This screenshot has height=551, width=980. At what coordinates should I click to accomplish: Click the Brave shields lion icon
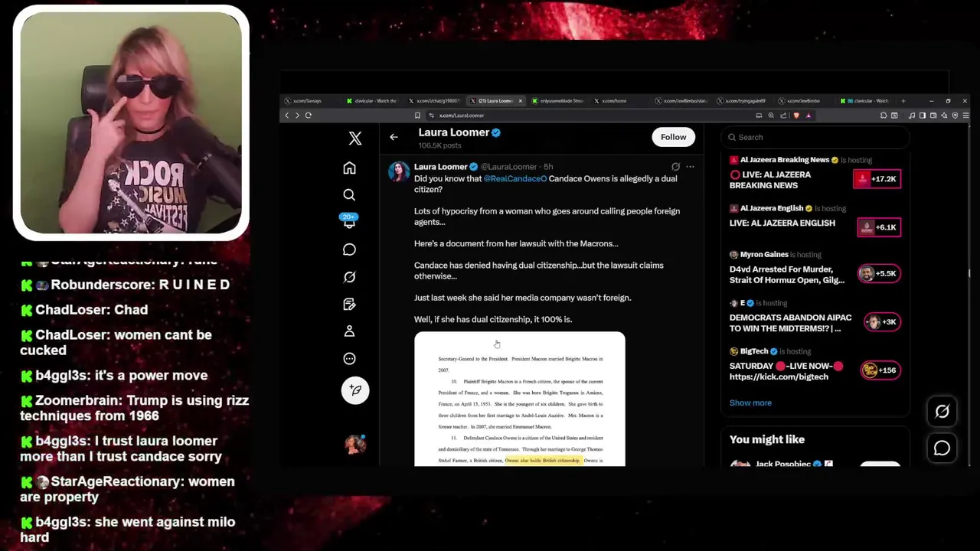point(796,116)
